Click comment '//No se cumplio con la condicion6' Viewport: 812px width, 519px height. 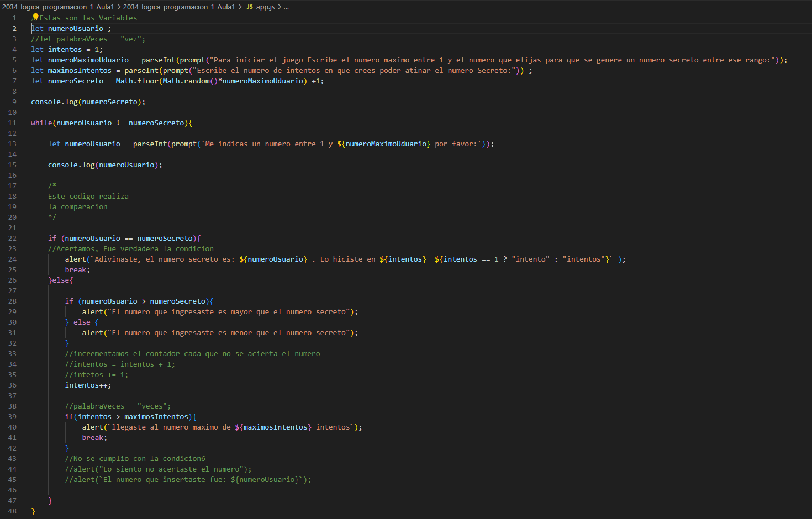[x=135, y=458]
